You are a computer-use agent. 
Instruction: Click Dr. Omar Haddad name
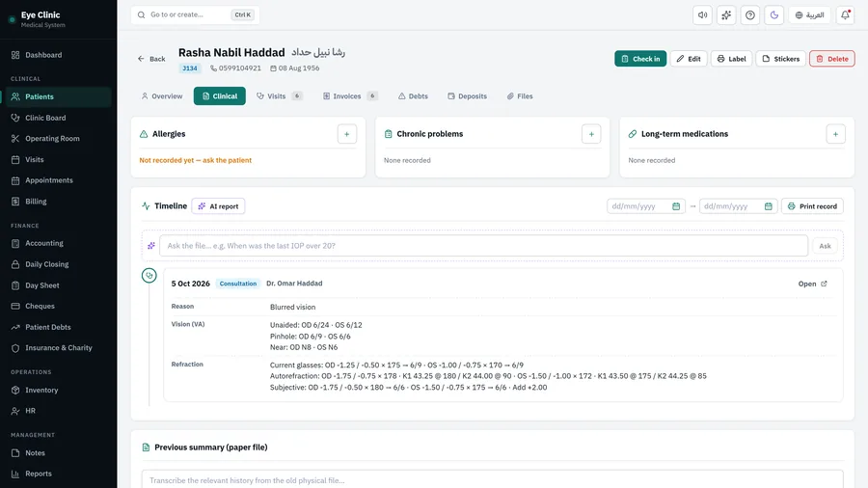(294, 284)
